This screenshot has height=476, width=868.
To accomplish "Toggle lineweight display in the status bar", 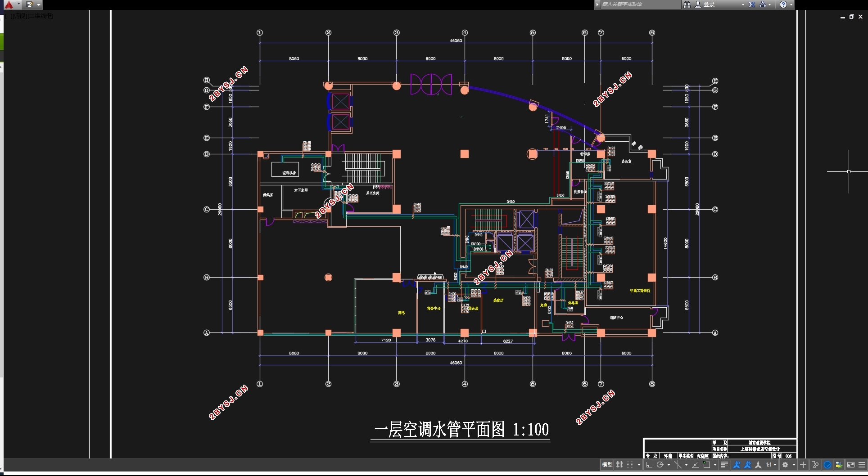I will coord(724,465).
